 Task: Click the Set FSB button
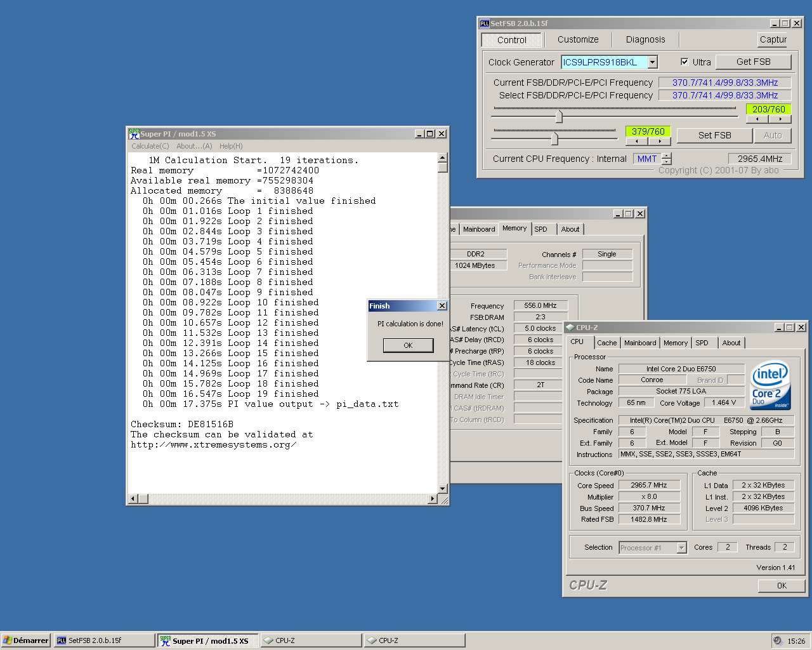(715, 135)
